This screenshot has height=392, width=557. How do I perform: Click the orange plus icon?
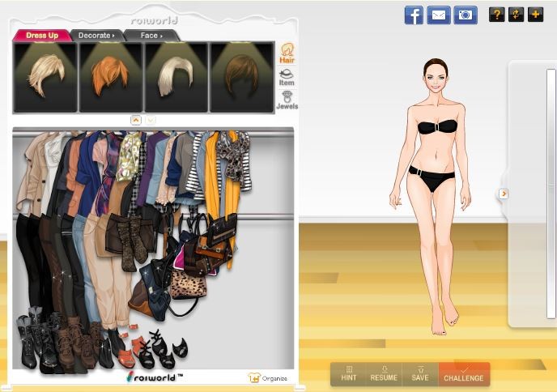pyautogui.click(x=535, y=15)
